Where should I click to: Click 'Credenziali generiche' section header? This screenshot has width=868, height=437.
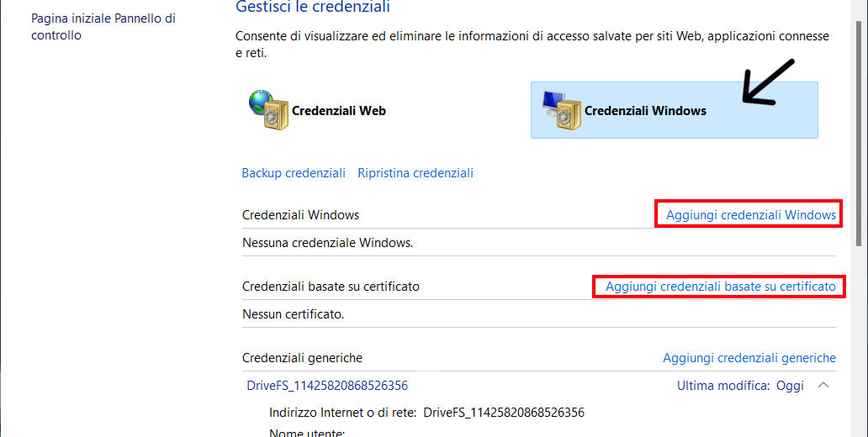(x=302, y=358)
